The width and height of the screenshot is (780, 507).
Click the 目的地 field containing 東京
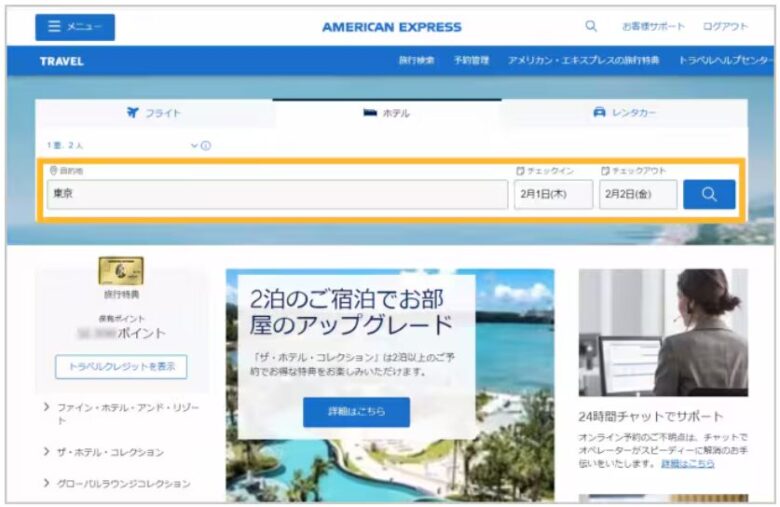[x=277, y=194]
